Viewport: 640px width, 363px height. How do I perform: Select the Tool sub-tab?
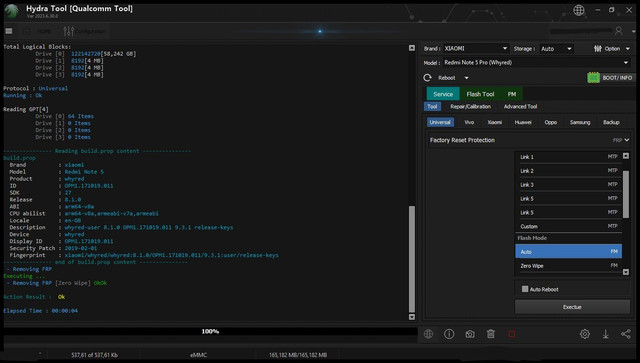tap(432, 107)
